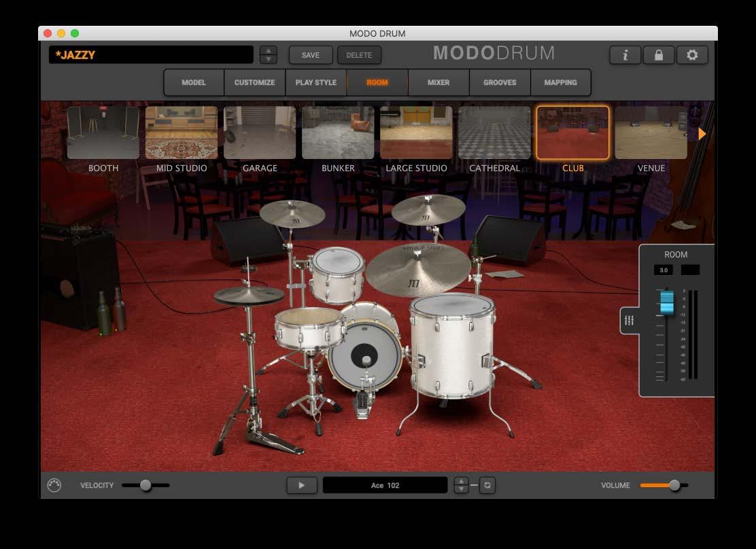This screenshot has width=756, height=549.
Task: Click the BOOTH room label
Action: (103, 169)
